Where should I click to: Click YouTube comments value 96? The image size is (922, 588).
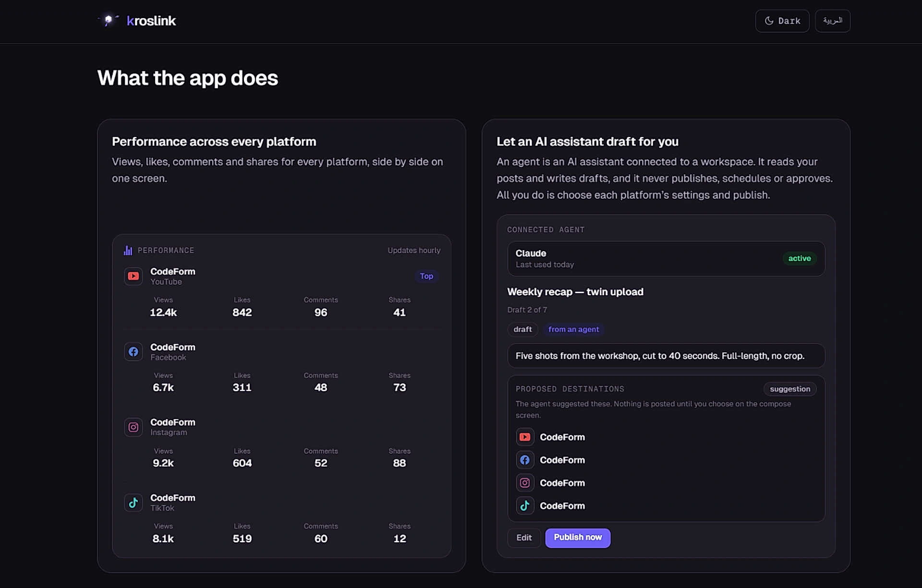click(321, 312)
